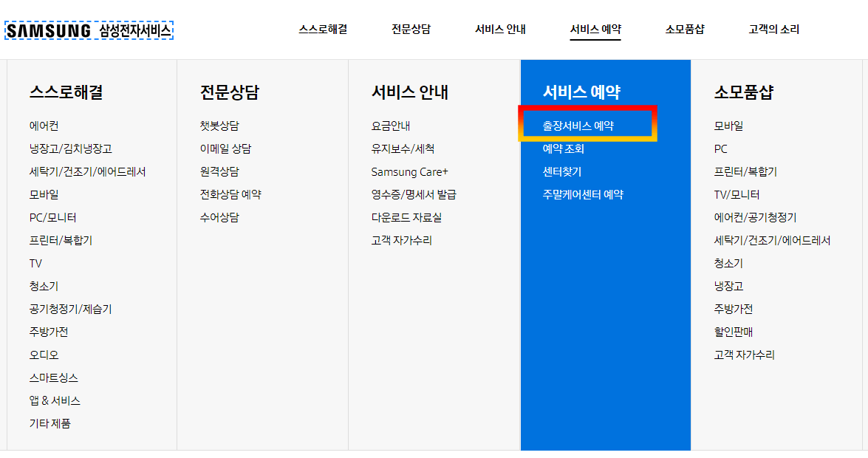Select 프린터/복합기 under 스스로해결
The image size is (868, 458).
coord(61,240)
